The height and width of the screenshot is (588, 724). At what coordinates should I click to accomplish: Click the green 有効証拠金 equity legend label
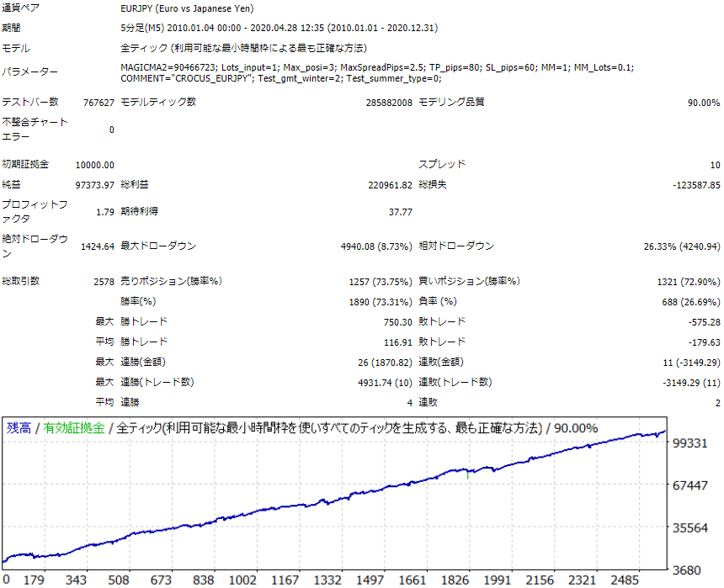74,428
